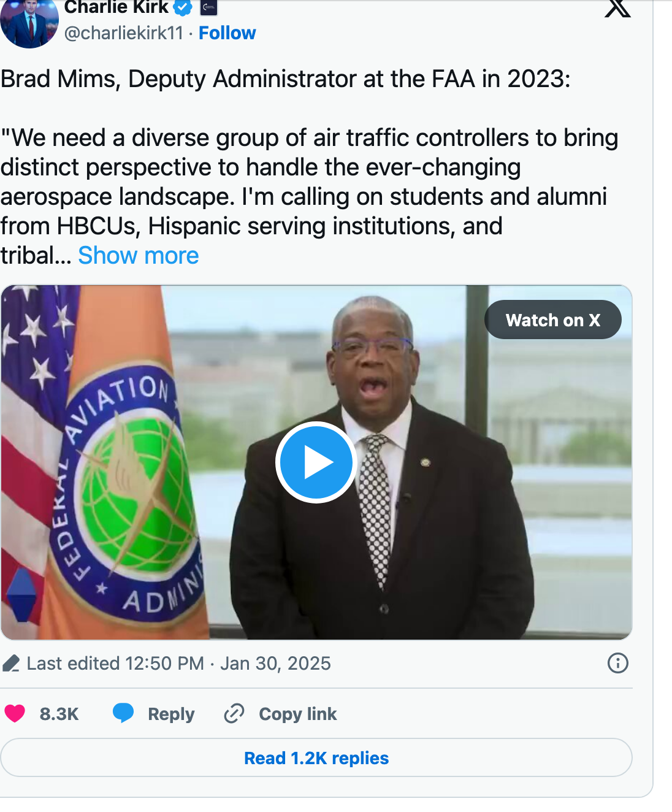This screenshot has height=812, width=672.
Task: Click the affiliate badge beside the name
Action: coord(209,8)
